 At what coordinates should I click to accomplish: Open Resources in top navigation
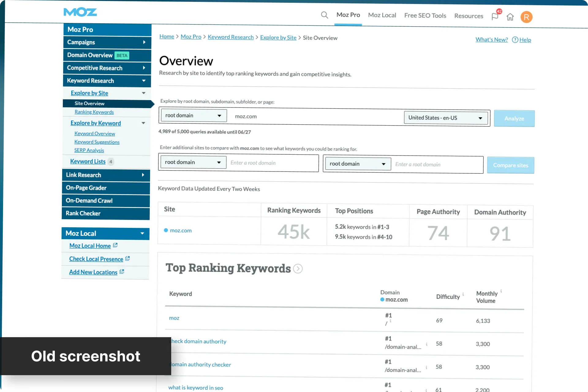[469, 16]
